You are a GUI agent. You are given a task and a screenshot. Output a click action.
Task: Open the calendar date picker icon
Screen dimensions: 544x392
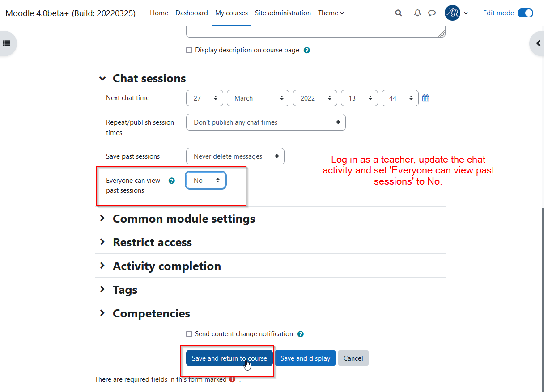pos(425,98)
